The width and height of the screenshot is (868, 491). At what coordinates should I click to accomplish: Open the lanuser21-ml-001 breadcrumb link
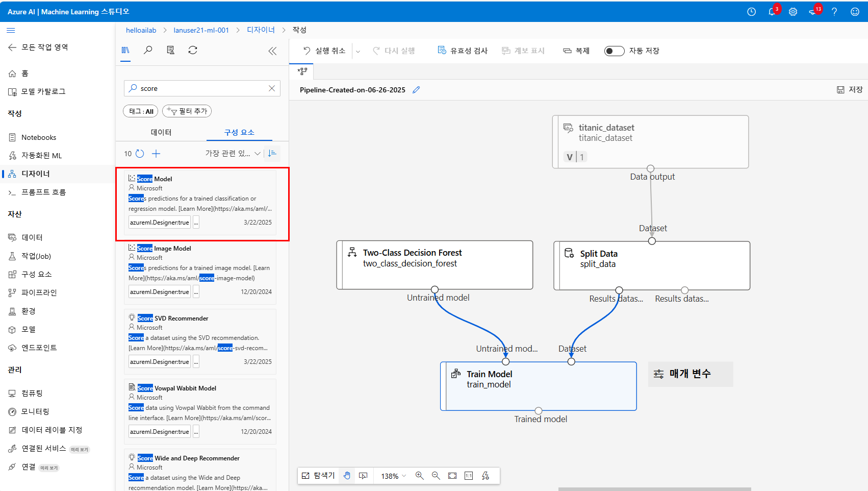[x=201, y=30]
